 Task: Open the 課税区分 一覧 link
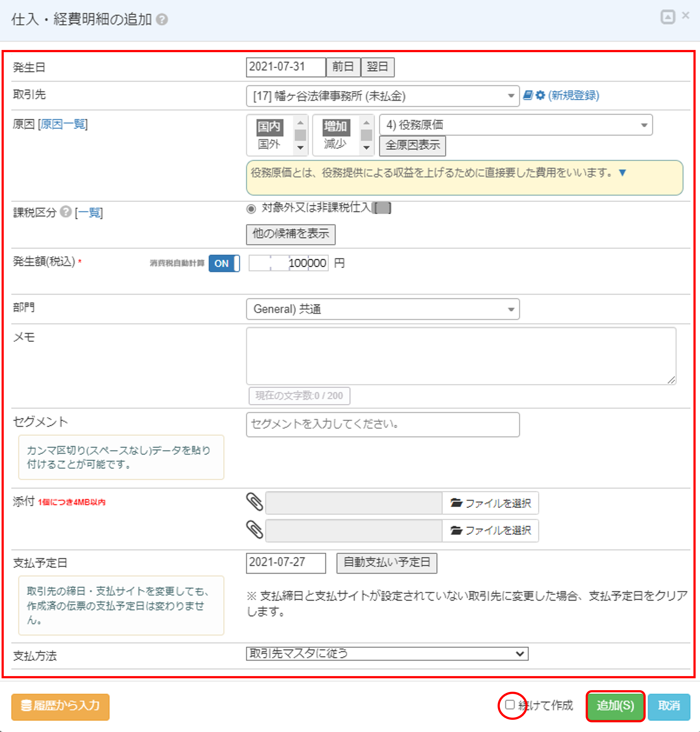click(x=89, y=212)
